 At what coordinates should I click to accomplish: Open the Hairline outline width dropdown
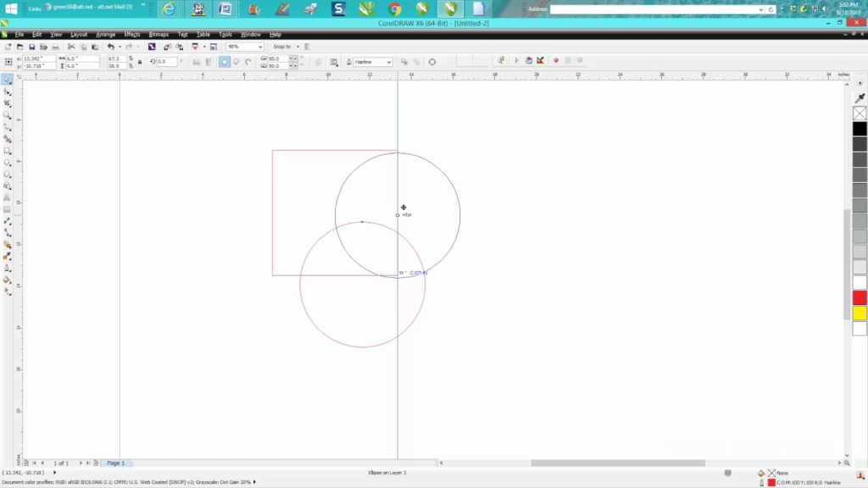click(x=388, y=62)
